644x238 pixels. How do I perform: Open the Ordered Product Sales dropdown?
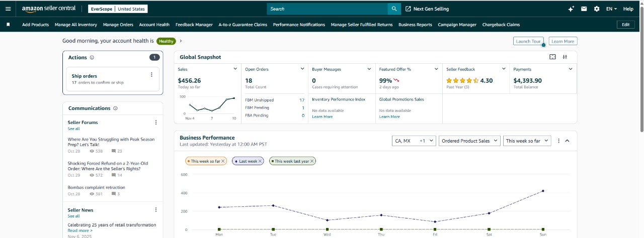pos(469,141)
